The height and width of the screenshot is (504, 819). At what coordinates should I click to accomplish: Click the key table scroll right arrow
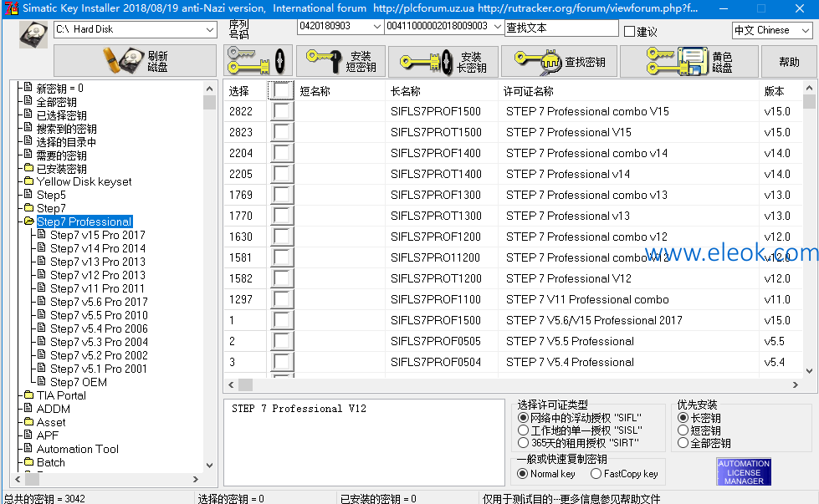pos(795,385)
